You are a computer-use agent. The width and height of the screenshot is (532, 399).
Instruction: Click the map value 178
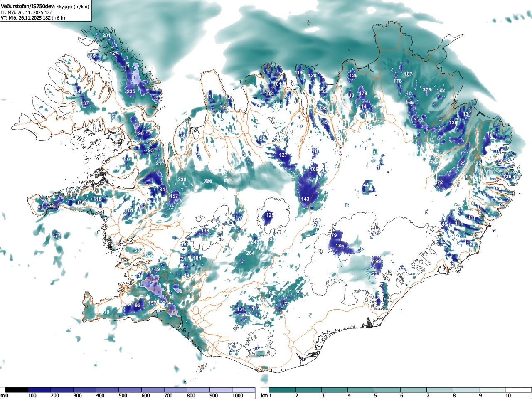tap(363, 94)
